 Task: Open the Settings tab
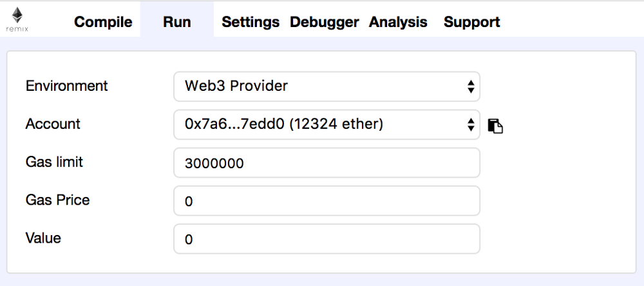tap(251, 22)
